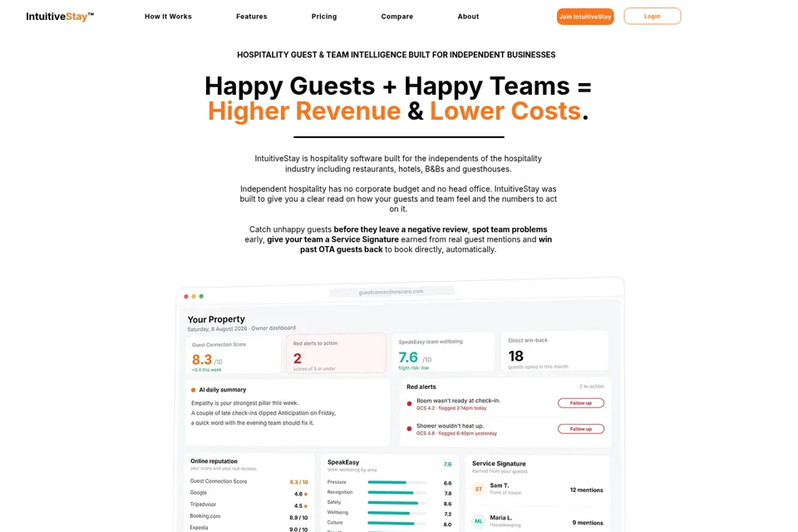Select the Guest Connection Score 8.3 card
The image size is (798, 532).
click(x=234, y=355)
